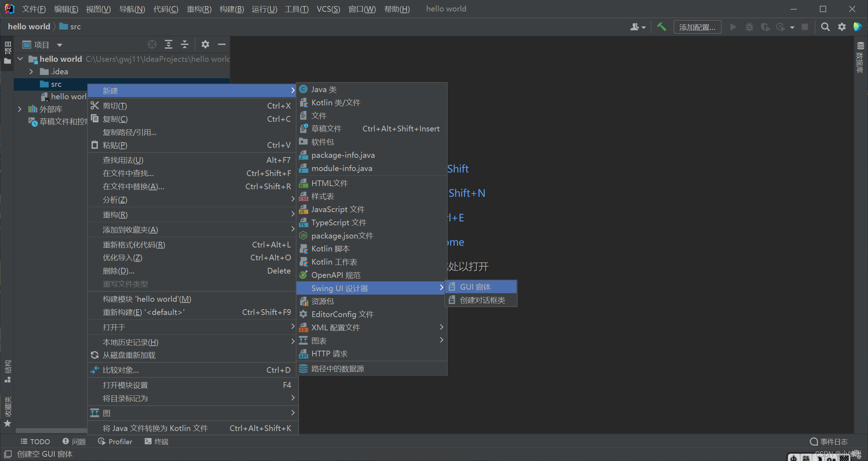Viewport: 868px width, 461px height.
Task: Open the Database side tool window
Action: (860, 57)
